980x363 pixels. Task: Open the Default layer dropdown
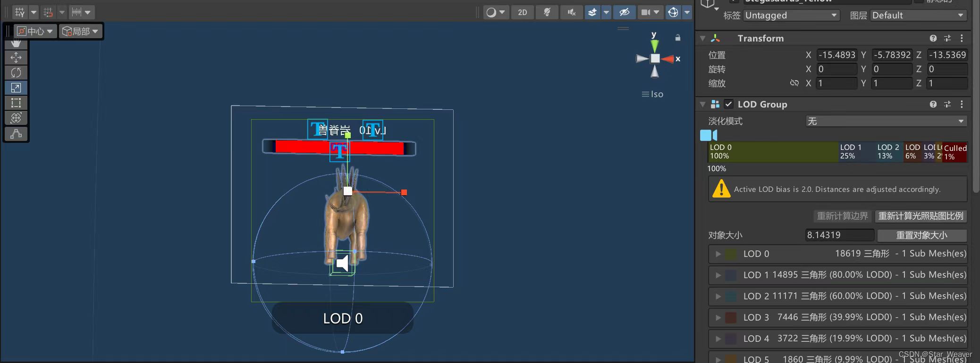918,16
